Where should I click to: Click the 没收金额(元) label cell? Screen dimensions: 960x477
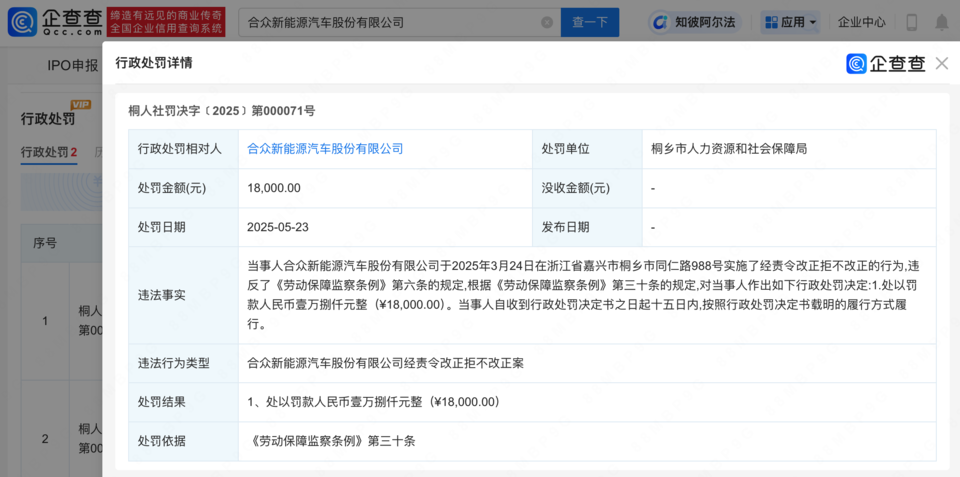(x=587, y=188)
